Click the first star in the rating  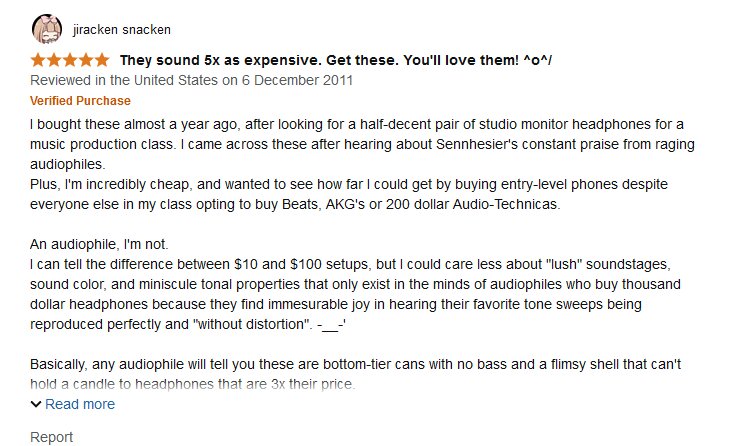coord(39,60)
